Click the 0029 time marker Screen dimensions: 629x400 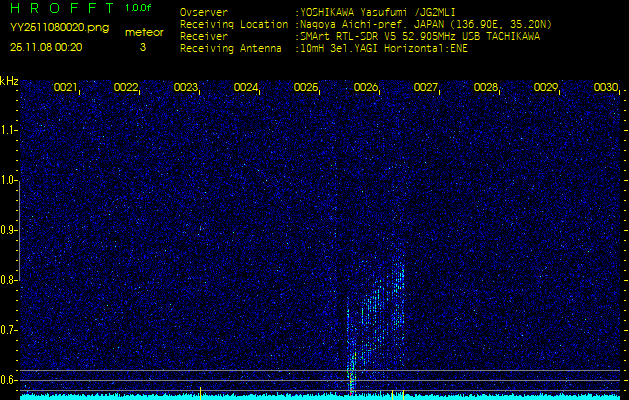[x=546, y=87]
